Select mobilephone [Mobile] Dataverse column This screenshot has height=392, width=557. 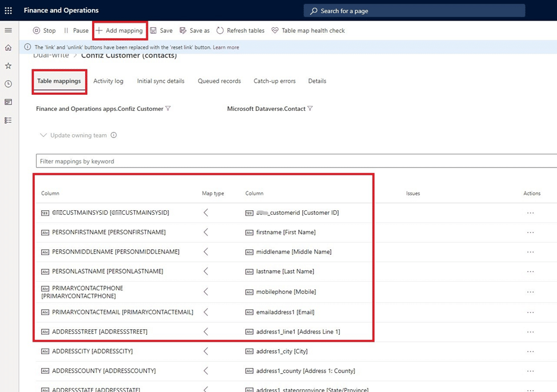click(x=286, y=292)
